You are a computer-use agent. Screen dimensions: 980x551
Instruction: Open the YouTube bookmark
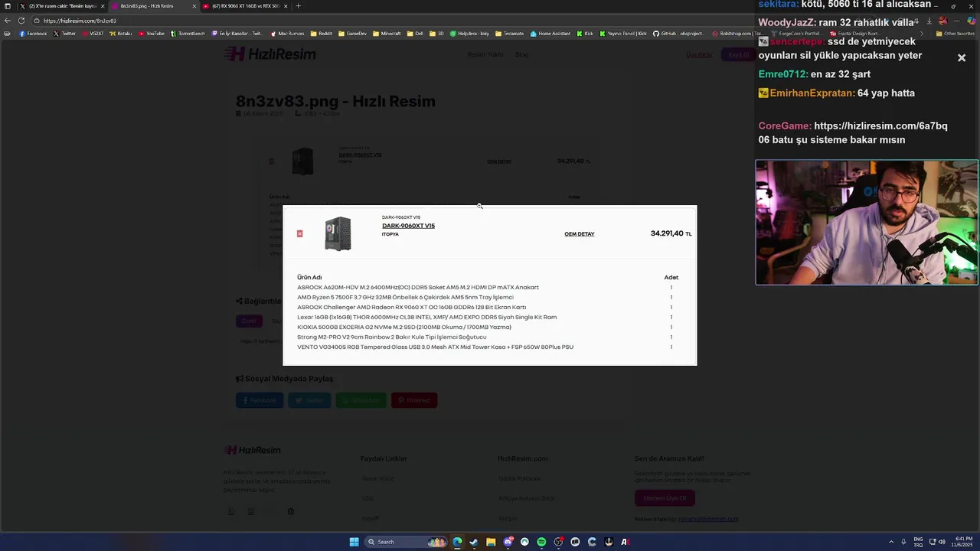(x=152, y=34)
